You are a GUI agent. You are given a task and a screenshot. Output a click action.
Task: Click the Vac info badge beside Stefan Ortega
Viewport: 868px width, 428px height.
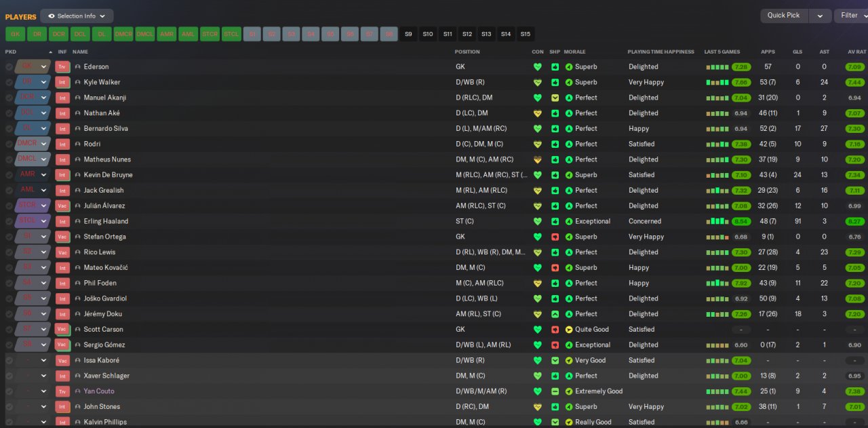pyautogui.click(x=62, y=237)
